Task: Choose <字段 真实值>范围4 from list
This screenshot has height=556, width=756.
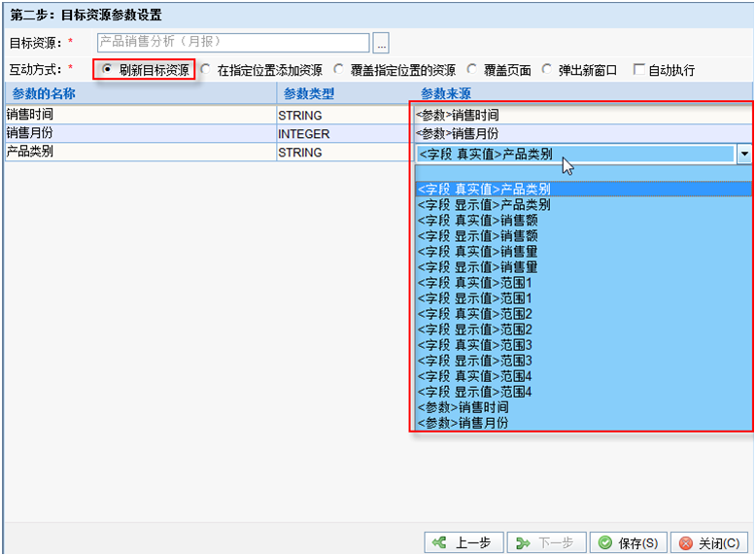Action: pyautogui.click(x=583, y=376)
